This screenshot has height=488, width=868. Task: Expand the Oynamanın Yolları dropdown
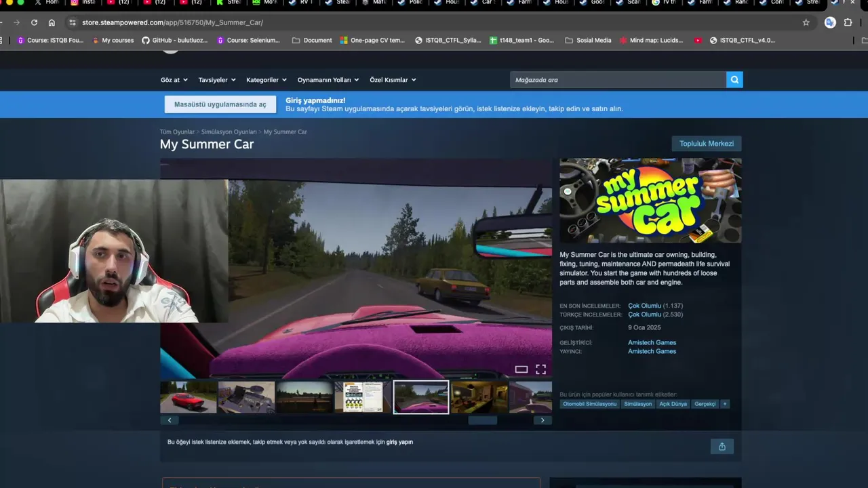click(x=328, y=80)
